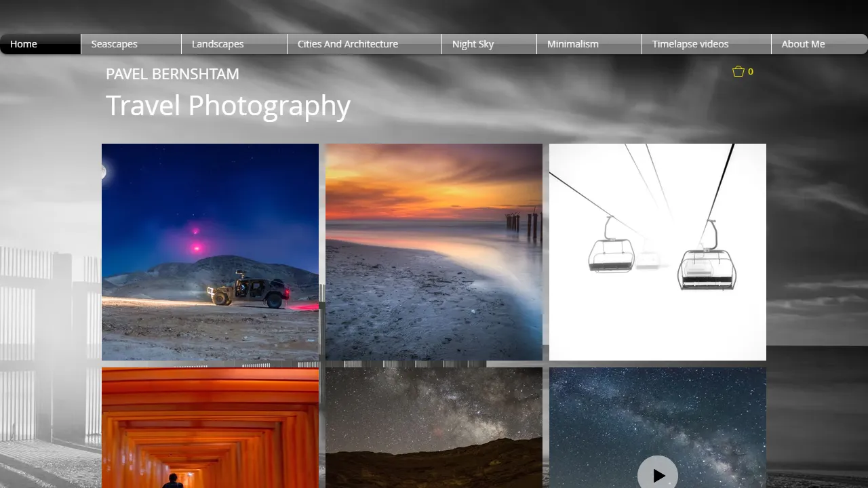
Task: Open the desert Humvee night photo
Action: [x=210, y=251]
